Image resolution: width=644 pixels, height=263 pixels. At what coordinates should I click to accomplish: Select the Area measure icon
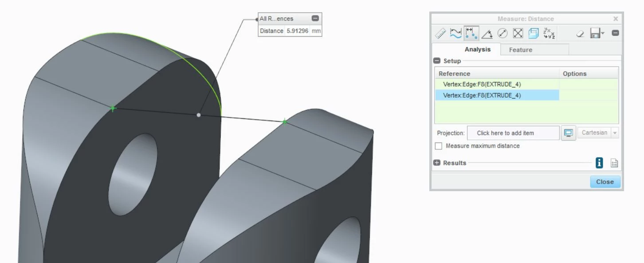coord(518,33)
